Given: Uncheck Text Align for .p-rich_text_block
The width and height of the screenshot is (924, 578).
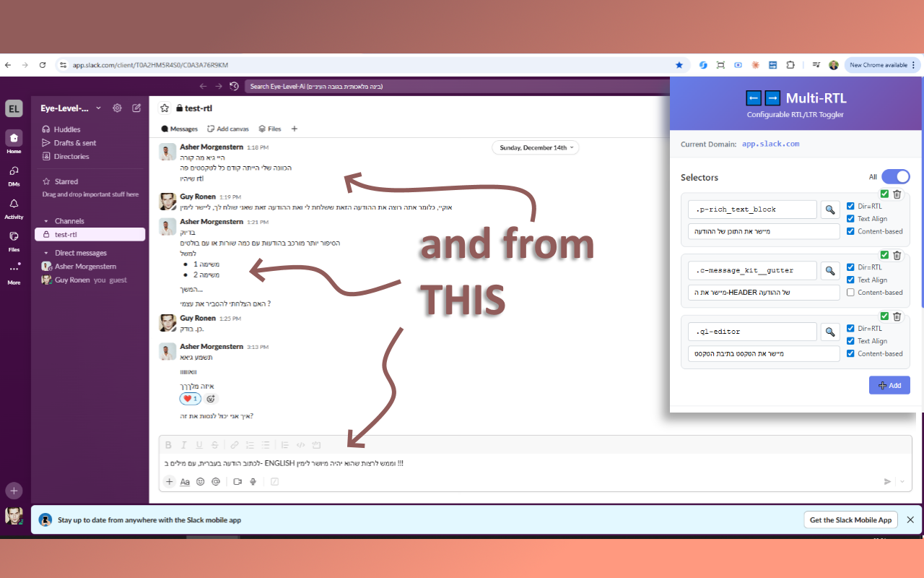Looking at the screenshot, I should 850,219.
